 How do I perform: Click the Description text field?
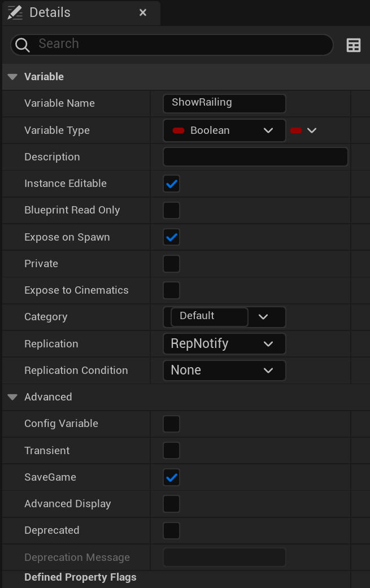coord(255,157)
